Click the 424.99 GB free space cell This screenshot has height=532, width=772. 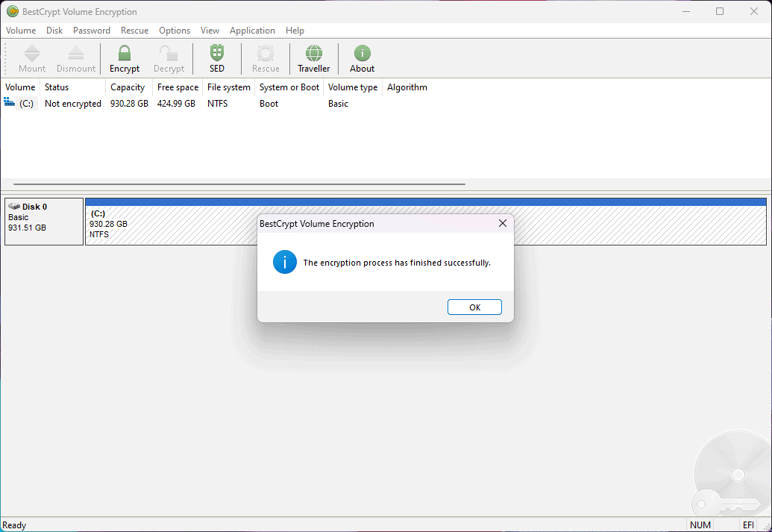click(x=176, y=104)
